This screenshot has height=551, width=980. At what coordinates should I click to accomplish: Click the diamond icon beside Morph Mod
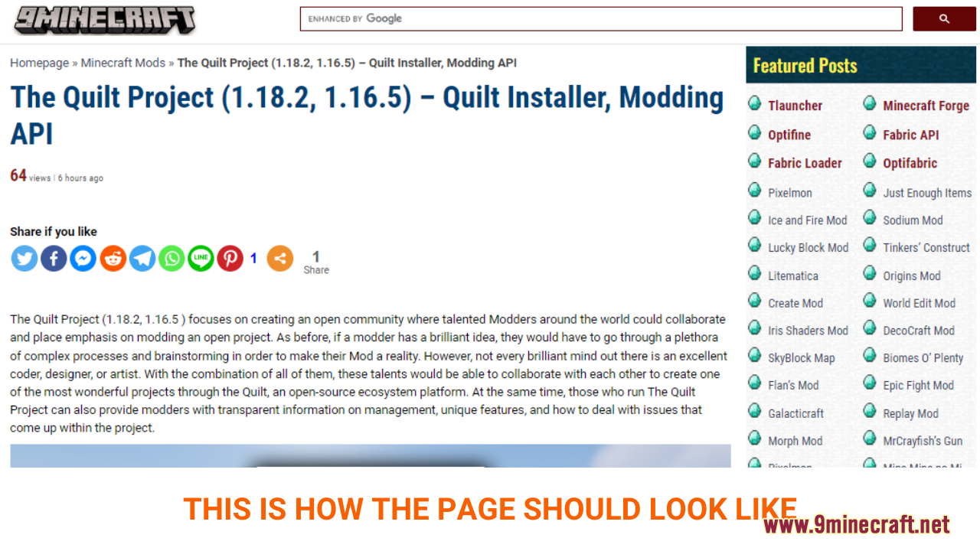pos(755,439)
